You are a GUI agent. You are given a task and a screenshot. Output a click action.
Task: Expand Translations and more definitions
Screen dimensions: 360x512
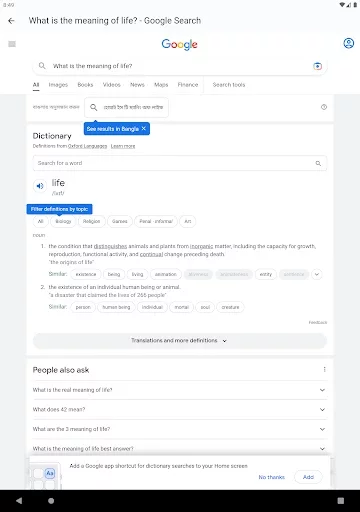[x=180, y=340]
